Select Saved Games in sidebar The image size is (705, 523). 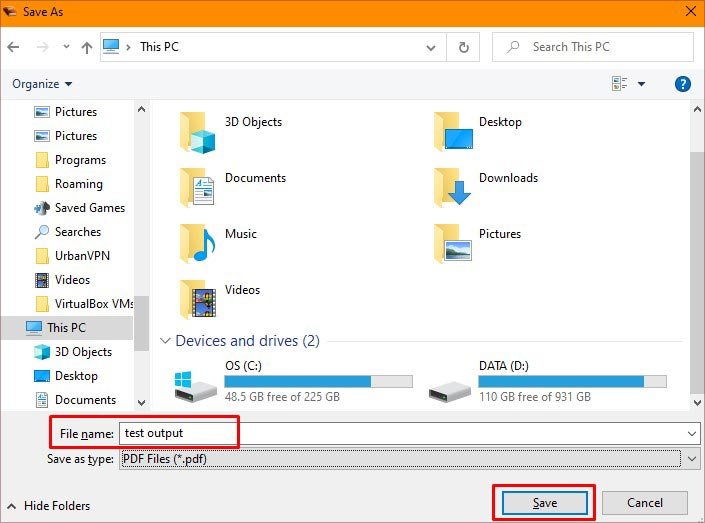tap(80, 208)
